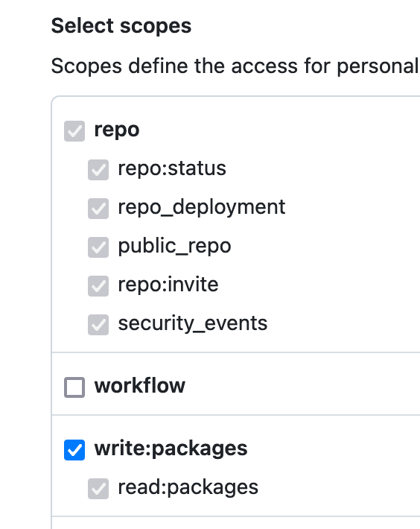Click the bold repo label
Viewport: 420px width, 529px height.
click(117, 130)
